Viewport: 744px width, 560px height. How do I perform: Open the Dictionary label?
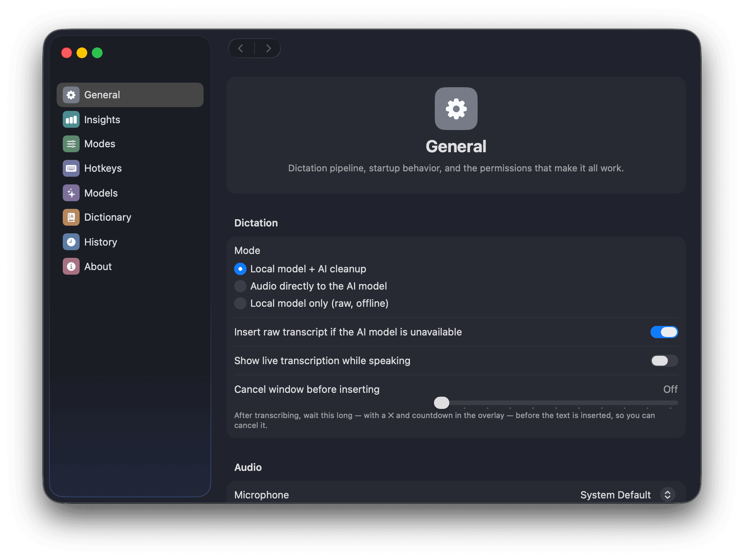(108, 217)
